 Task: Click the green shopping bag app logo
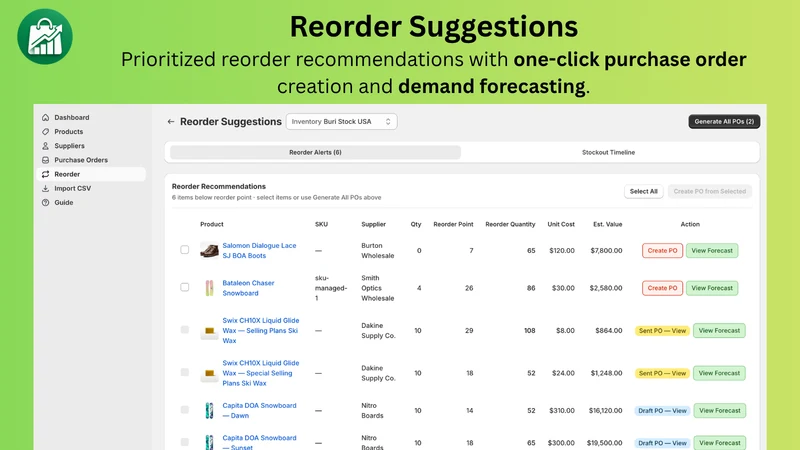pyautogui.click(x=45, y=37)
